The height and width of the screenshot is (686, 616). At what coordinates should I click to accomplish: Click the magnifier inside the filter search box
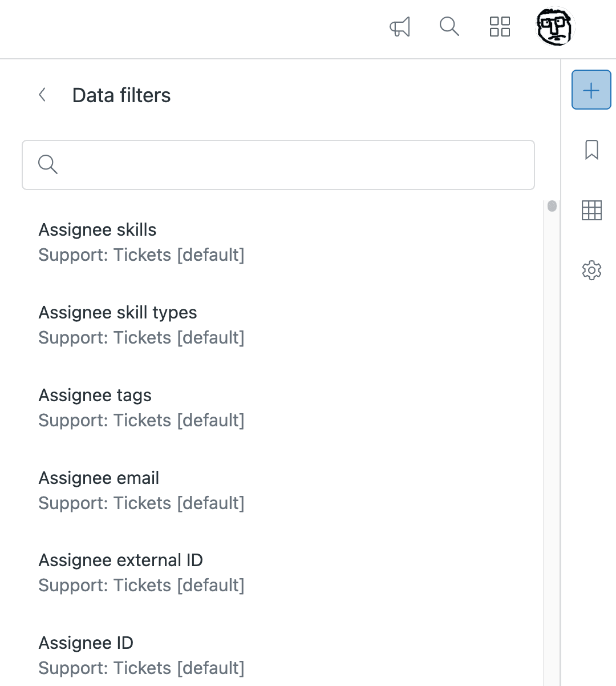[x=48, y=164]
